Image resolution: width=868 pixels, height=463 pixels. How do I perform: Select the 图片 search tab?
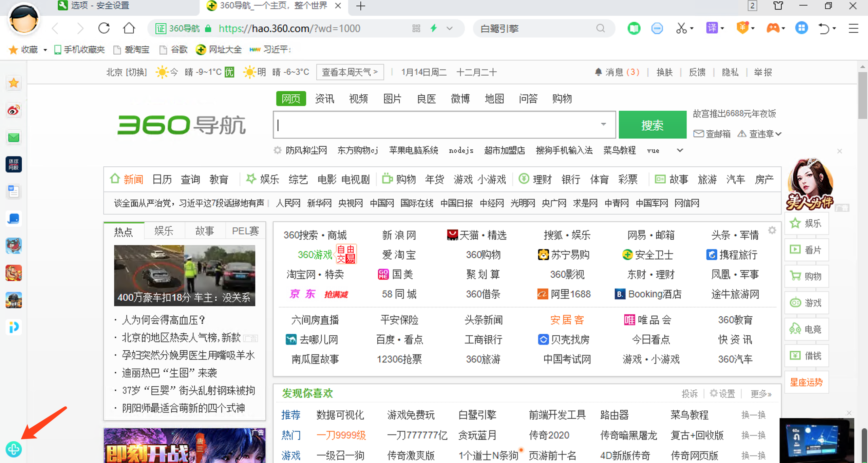[x=393, y=99]
